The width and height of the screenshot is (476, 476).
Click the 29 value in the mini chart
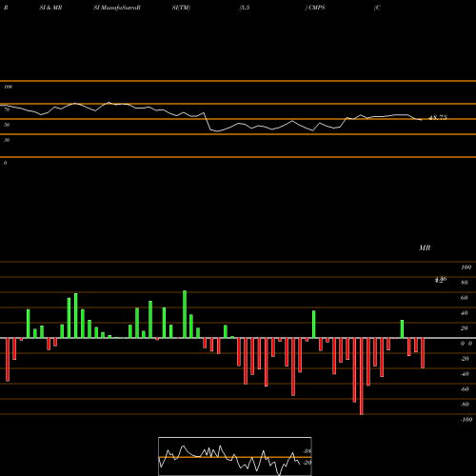[307, 463]
